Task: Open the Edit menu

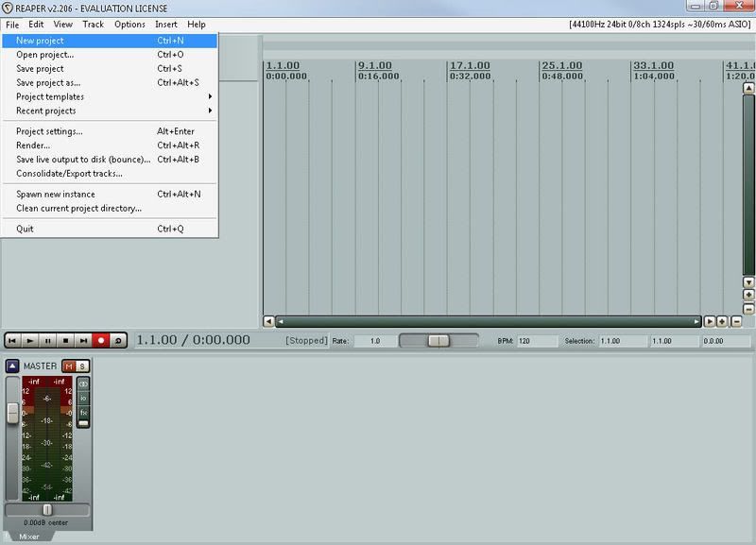Action: 36,25
